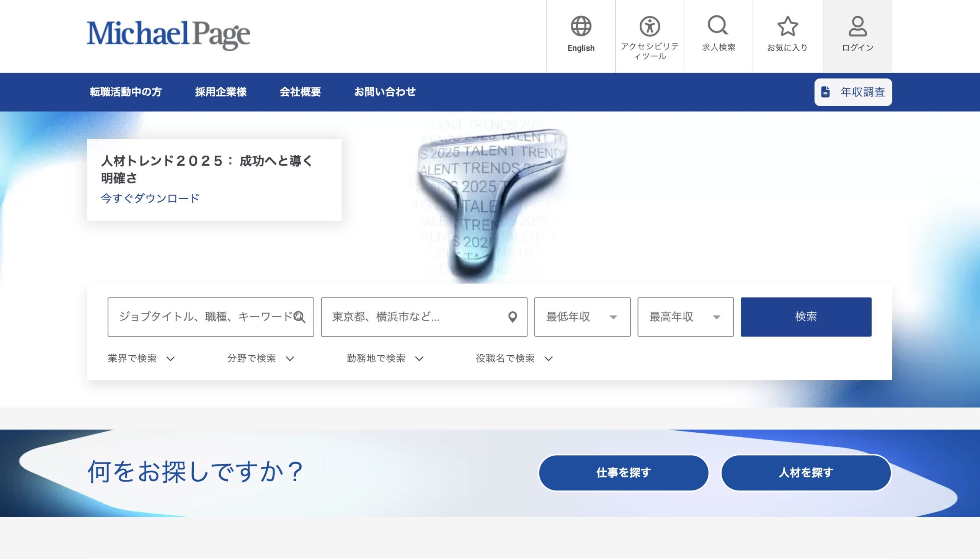Open the 会社概要 menu
This screenshot has width=980, height=559.
coord(301,92)
